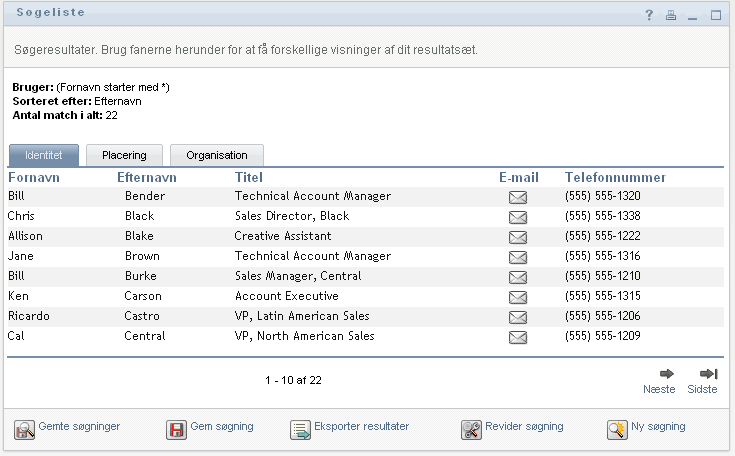Switch to the Placering tab
Screen dimensions: 735x456
pos(124,155)
